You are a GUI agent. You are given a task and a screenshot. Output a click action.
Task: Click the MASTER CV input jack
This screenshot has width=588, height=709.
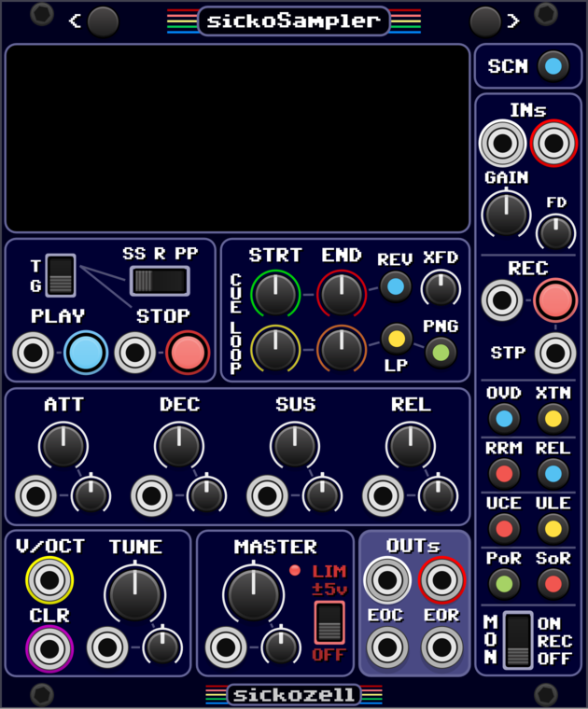(x=226, y=647)
